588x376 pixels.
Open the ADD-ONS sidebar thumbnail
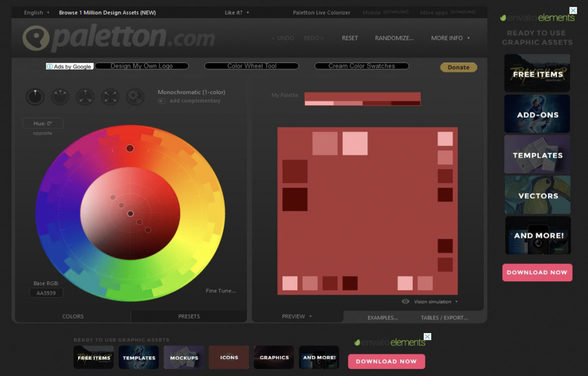537,114
